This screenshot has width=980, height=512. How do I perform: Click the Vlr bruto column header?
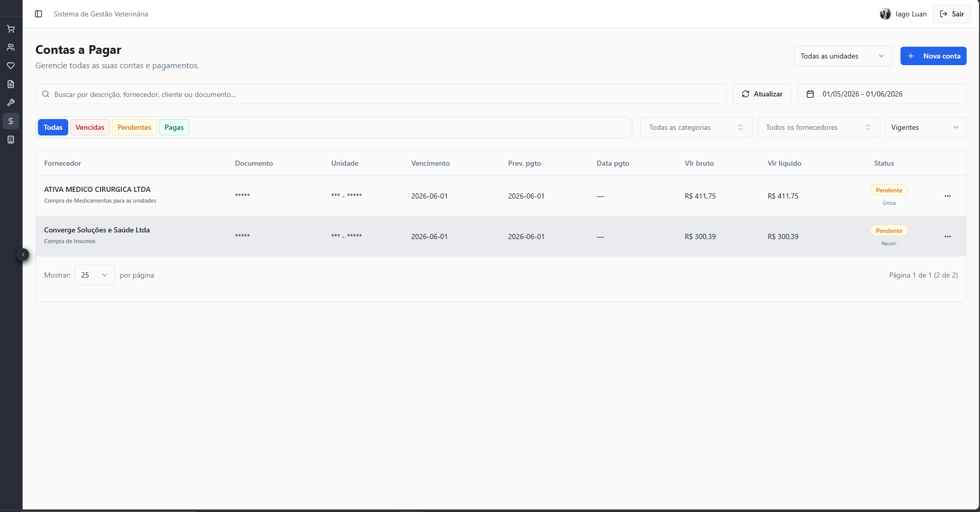point(699,163)
